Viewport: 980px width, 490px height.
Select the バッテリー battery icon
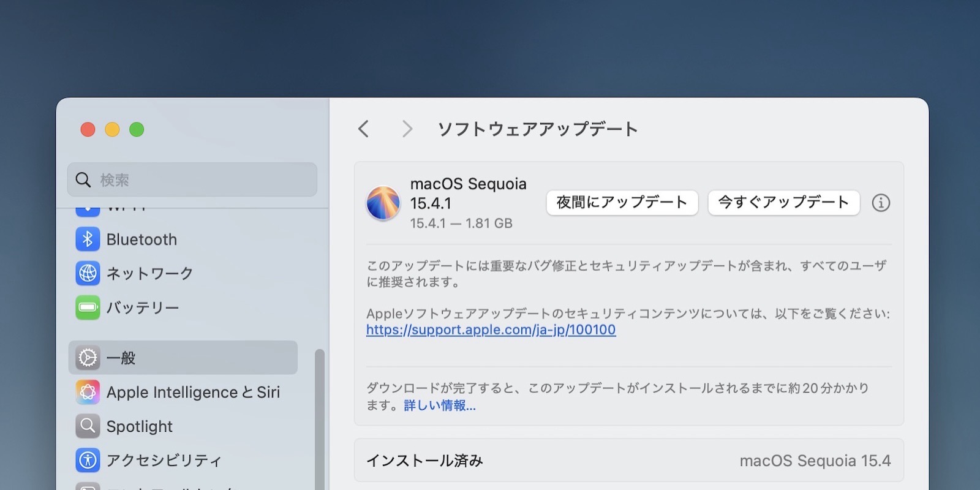tap(88, 307)
